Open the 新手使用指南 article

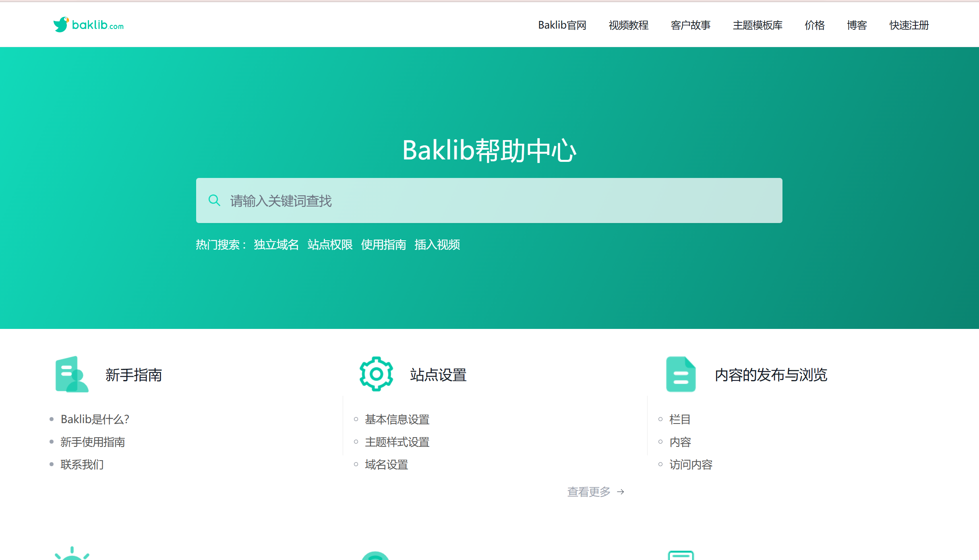point(93,442)
